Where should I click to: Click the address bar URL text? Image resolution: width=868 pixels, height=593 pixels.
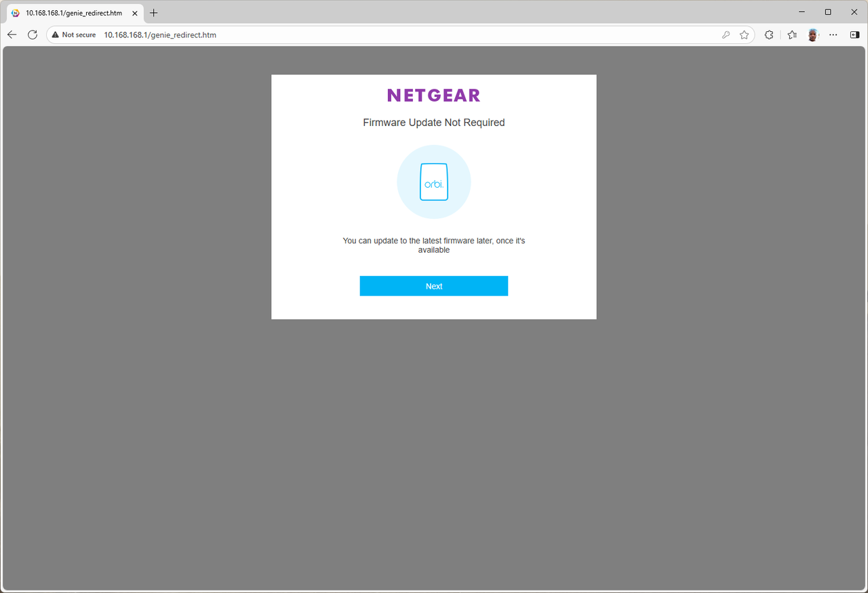(x=160, y=35)
